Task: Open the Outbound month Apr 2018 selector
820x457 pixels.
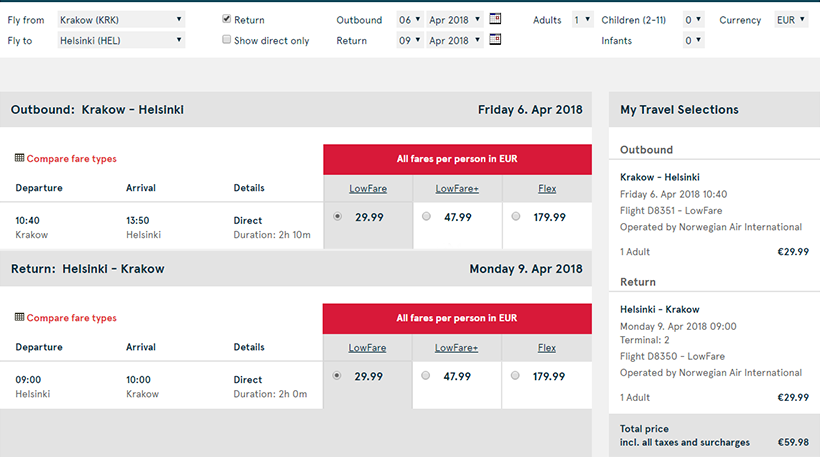Action: [455, 19]
